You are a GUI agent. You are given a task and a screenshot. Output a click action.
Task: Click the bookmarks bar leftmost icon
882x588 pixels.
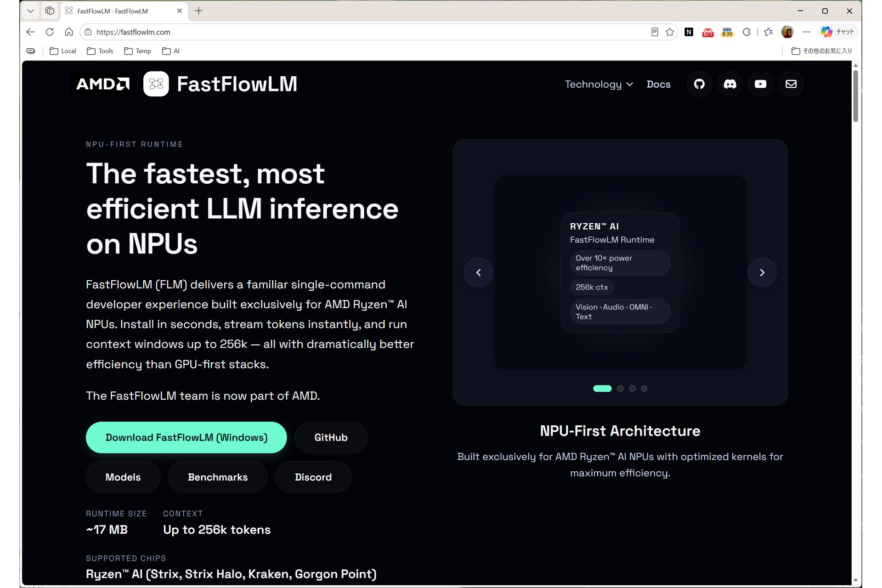[x=31, y=51]
